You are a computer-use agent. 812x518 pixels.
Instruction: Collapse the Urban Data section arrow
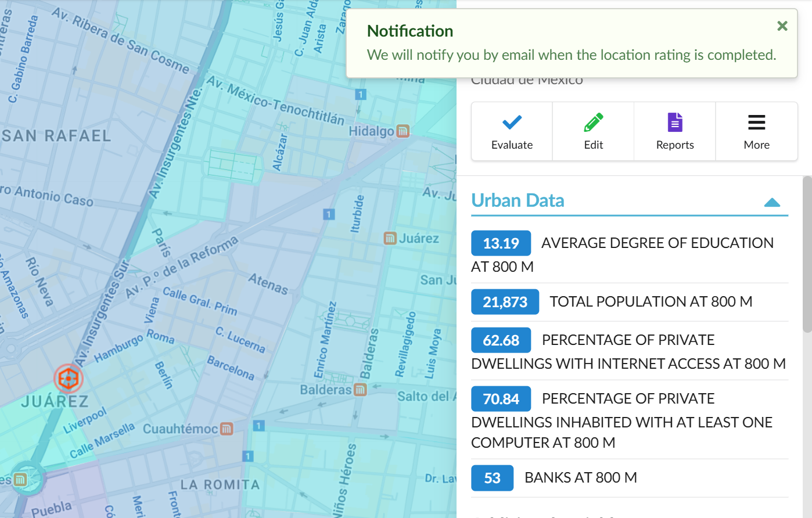pyautogui.click(x=772, y=202)
